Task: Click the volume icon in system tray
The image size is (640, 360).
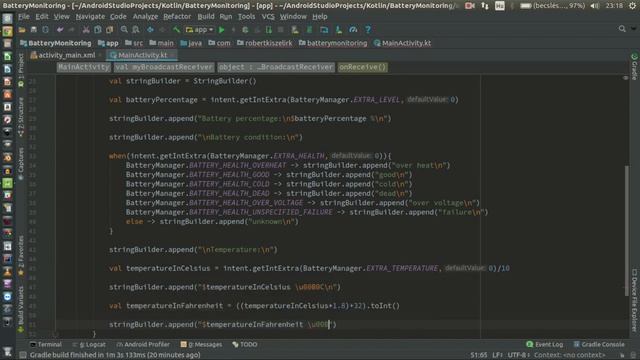Action: [595, 6]
